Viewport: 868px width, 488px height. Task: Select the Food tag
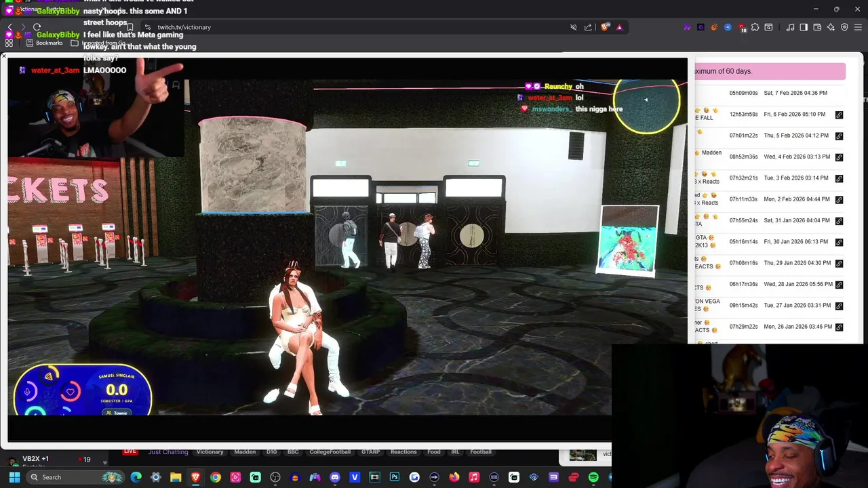click(434, 452)
